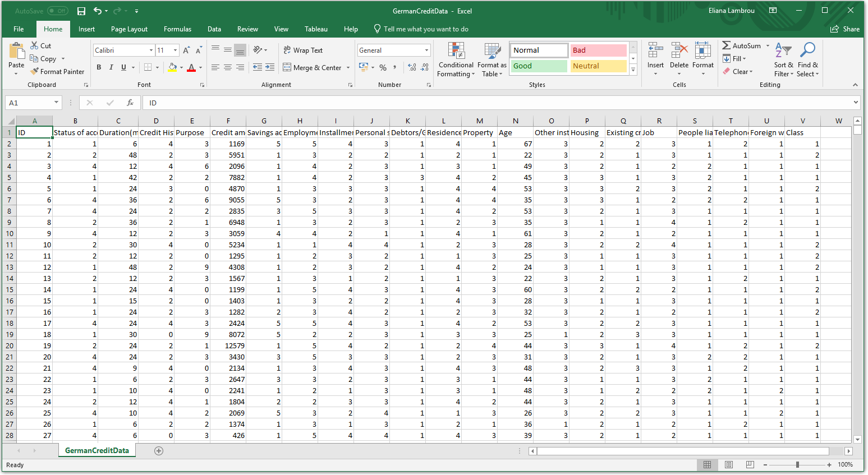Screen dimensions: 868x475
Task: Toggle the AutoSave switch
Action: [x=58, y=11]
